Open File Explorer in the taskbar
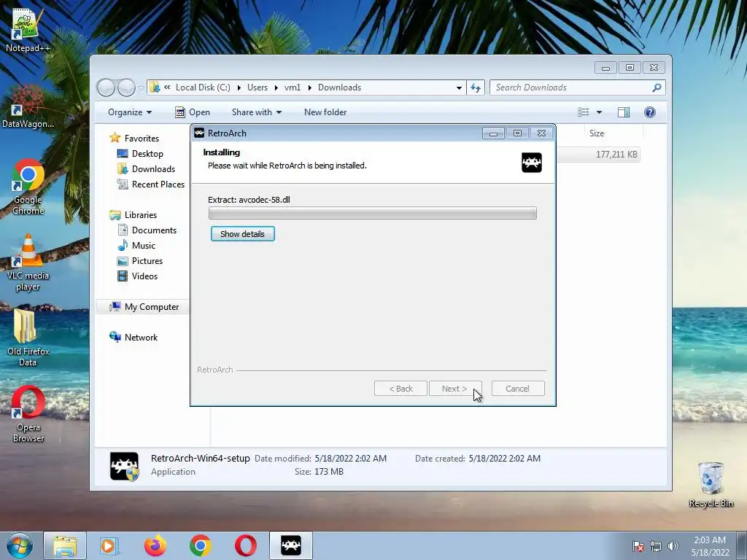 (x=65, y=545)
